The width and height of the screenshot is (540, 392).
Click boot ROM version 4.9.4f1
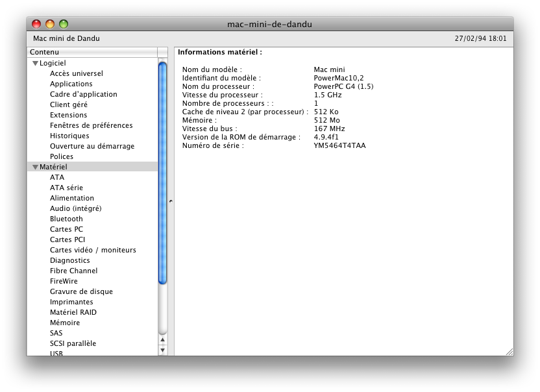[326, 137]
